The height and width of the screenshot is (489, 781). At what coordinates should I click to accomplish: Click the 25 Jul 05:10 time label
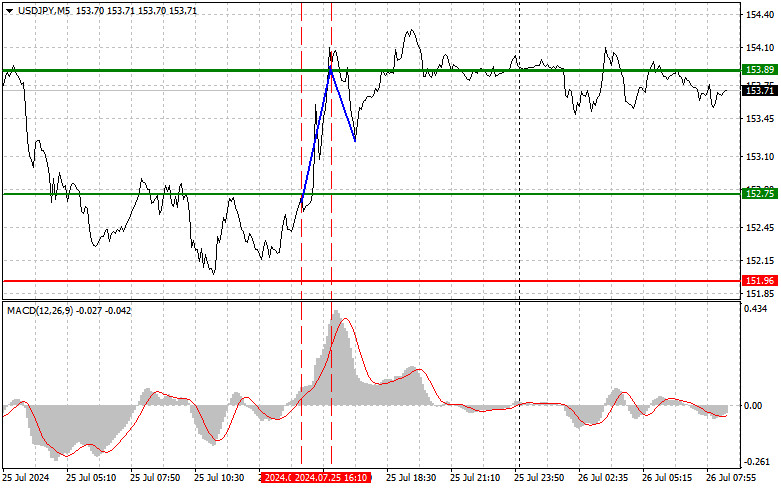point(91,478)
